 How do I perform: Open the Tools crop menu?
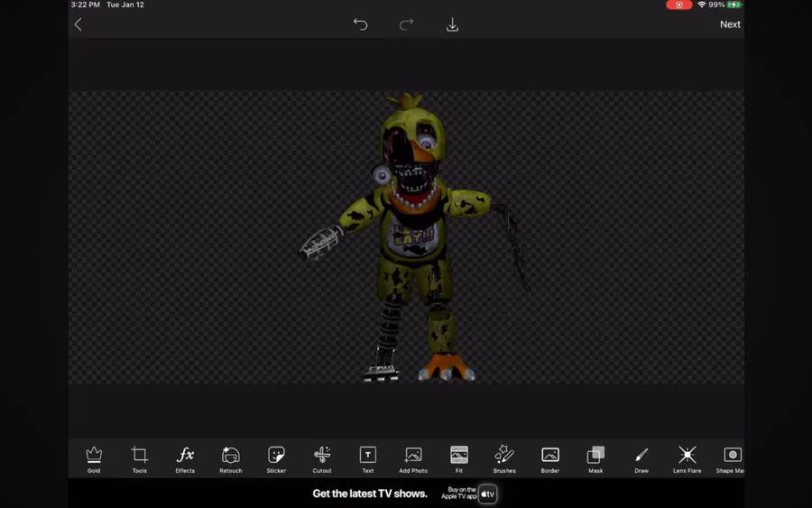(x=139, y=459)
